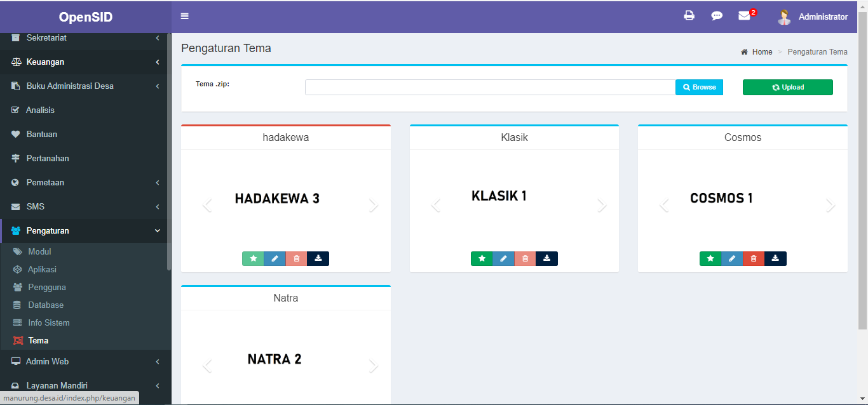Upload the selected theme zip file
The height and width of the screenshot is (405, 868).
click(x=787, y=87)
